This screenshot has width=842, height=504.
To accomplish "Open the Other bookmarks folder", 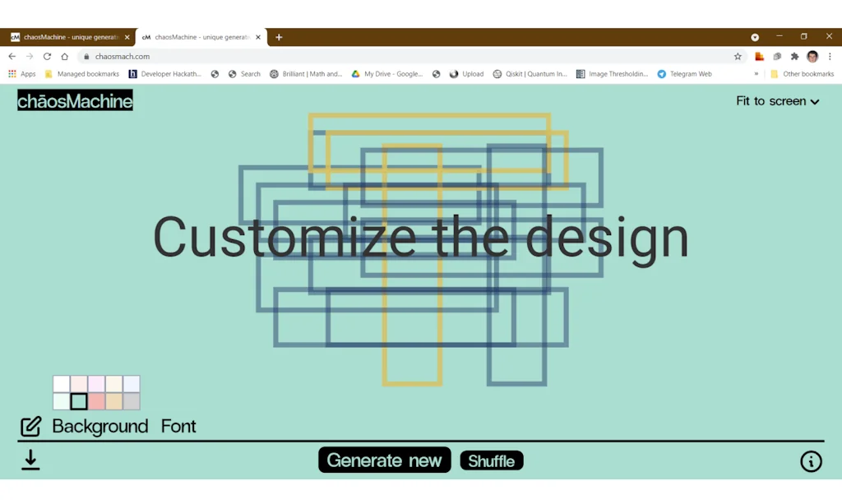I will (802, 74).
